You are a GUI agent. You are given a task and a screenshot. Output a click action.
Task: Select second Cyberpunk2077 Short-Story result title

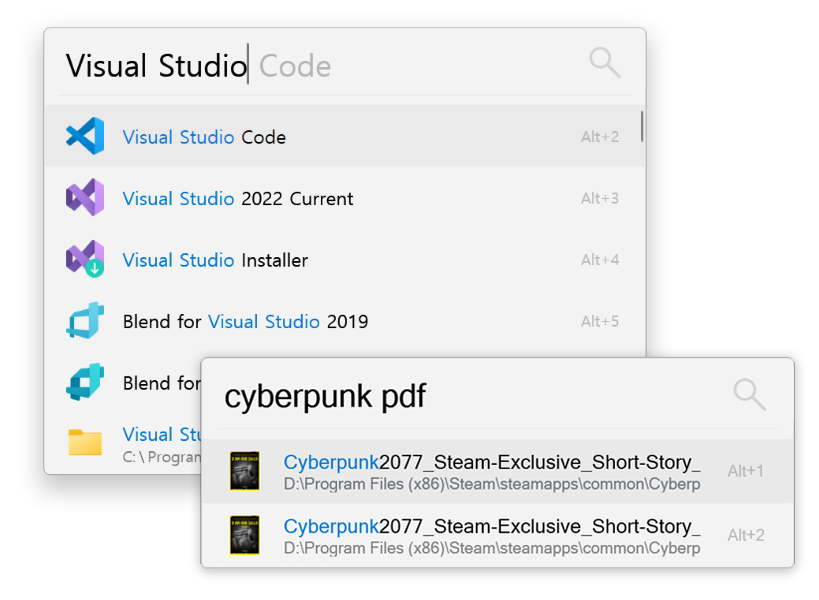(x=491, y=526)
